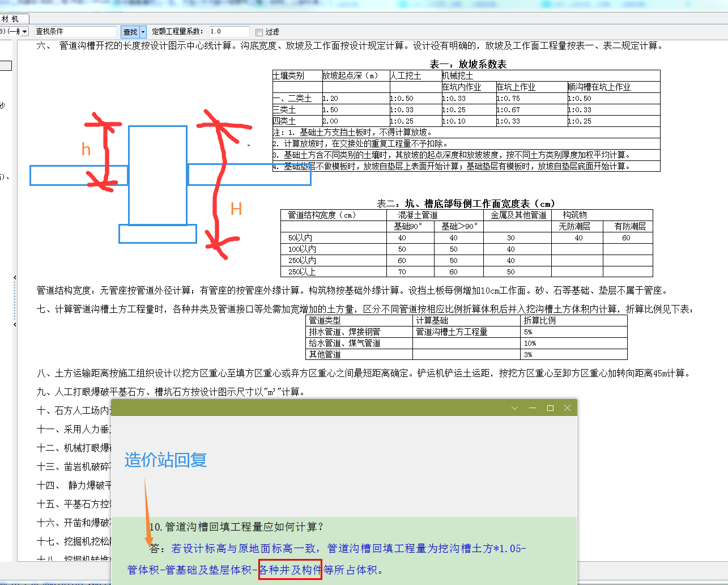Viewport: 728px width, 585px height.
Task: Click the 查找 search button
Action: tap(130, 32)
